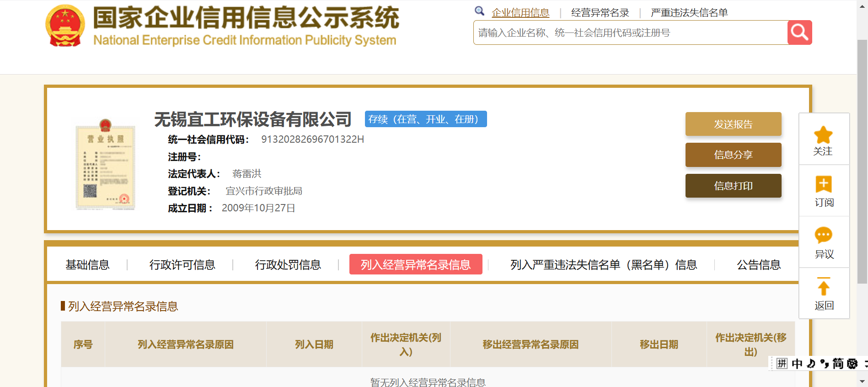Toggle the 中 Chinese/English mode in IME bar

797,364
